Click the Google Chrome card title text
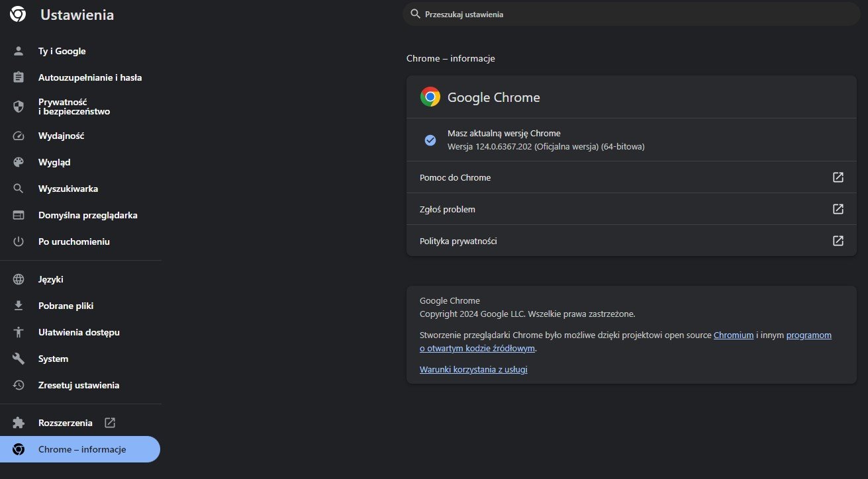 (494, 97)
